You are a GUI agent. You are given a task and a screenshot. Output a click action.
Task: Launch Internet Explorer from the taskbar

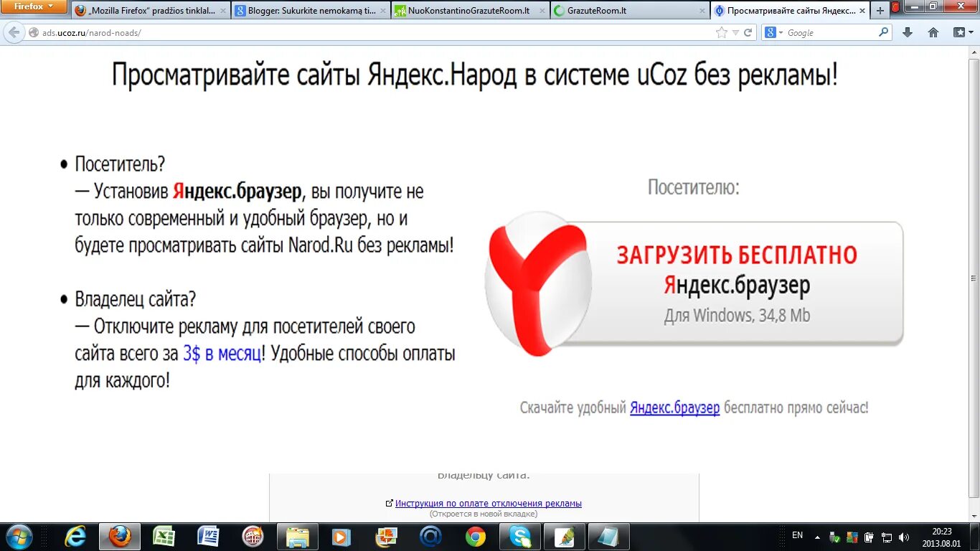click(x=75, y=537)
